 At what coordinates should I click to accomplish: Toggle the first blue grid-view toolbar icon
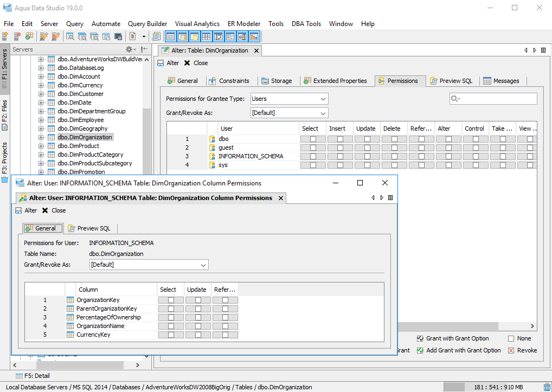(171, 36)
